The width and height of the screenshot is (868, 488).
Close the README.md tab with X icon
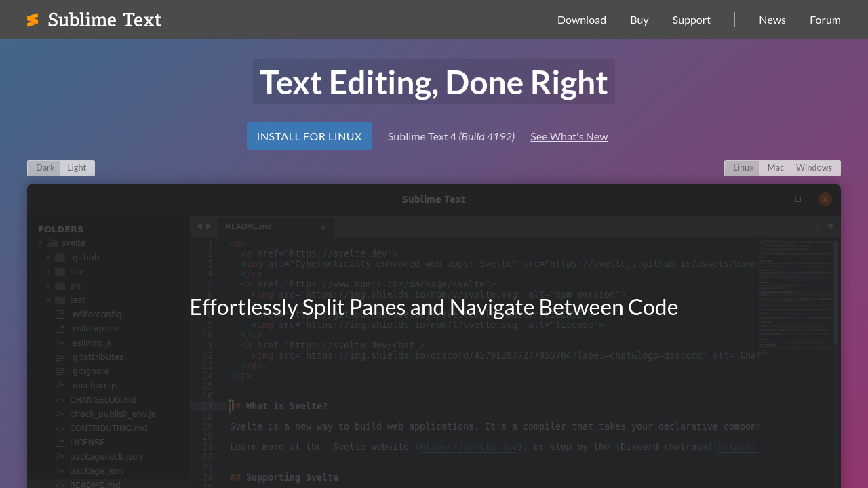pyautogui.click(x=323, y=227)
